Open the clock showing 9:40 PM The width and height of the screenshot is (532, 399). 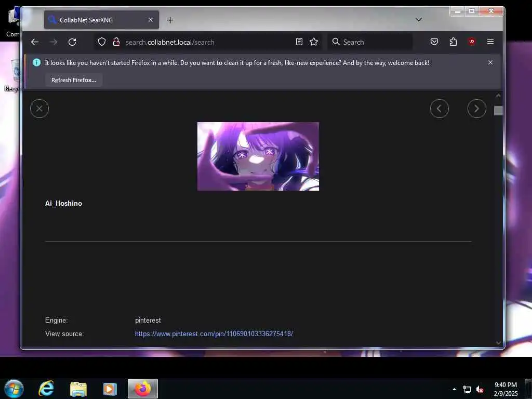point(506,389)
